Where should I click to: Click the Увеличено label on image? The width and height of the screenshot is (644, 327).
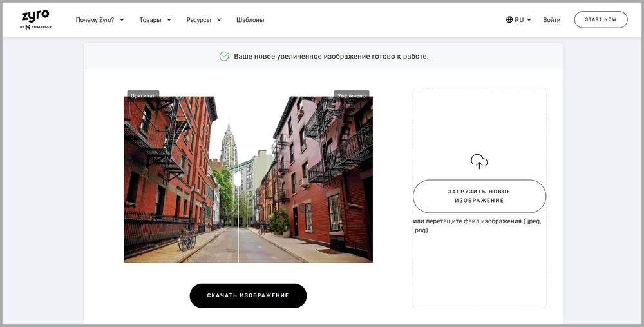tap(352, 95)
